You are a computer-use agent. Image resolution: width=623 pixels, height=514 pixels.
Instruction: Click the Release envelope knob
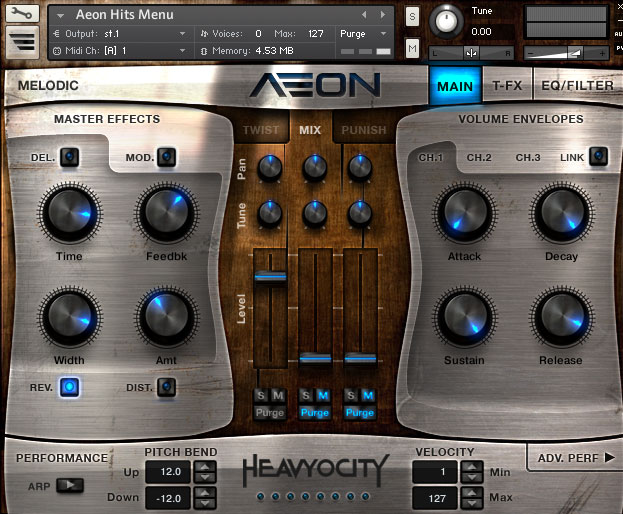tap(561, 318)
